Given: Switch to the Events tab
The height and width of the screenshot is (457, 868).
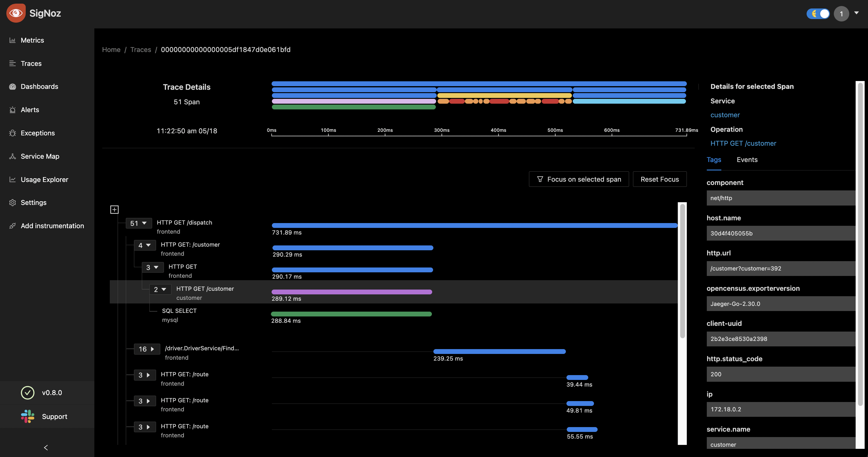Looking at the screenshot, I should pyautogui.click(x=747, y=160).
